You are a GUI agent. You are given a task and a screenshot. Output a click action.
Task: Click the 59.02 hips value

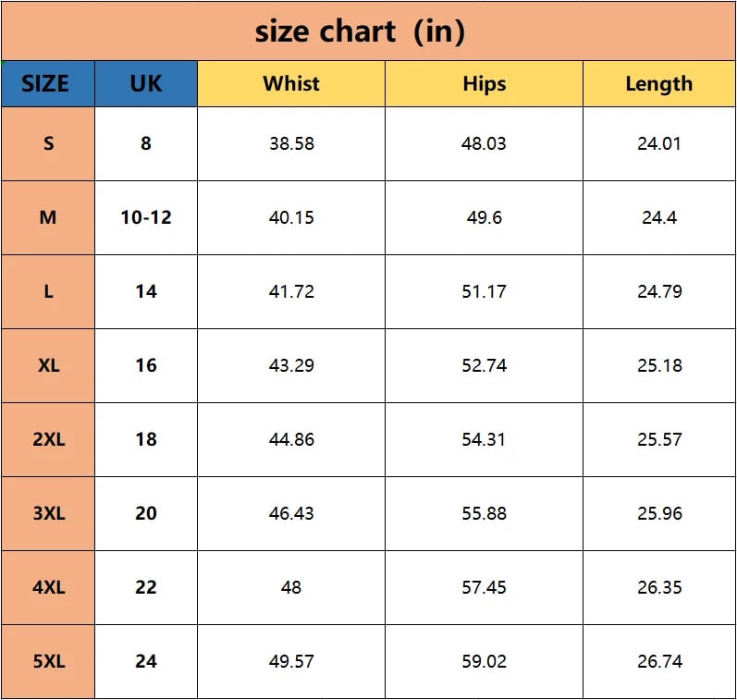click(x=485, y=661)
